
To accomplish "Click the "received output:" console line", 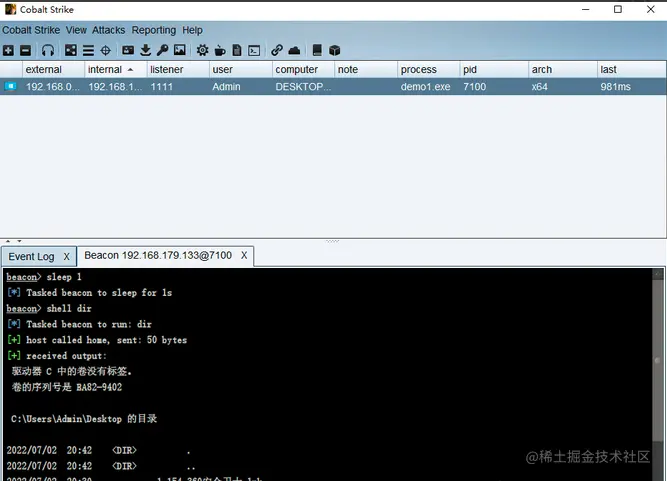I will [57, 356].
